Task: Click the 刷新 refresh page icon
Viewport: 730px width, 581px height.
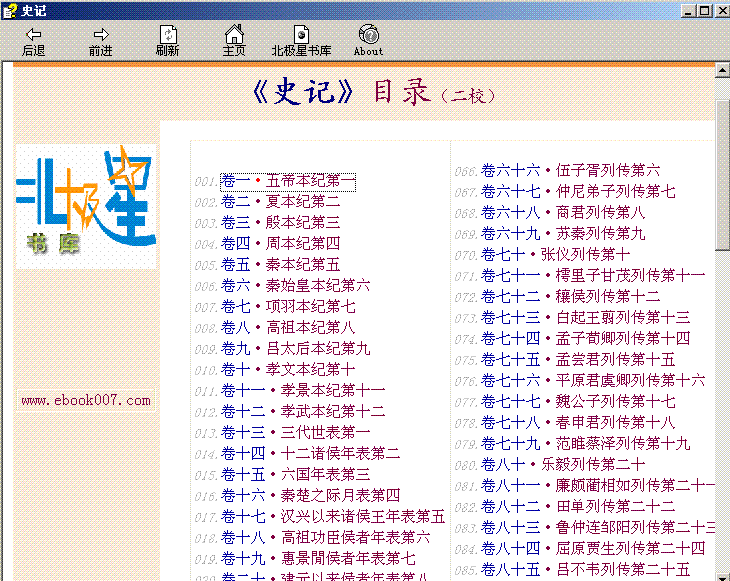Action: (168, 34)
